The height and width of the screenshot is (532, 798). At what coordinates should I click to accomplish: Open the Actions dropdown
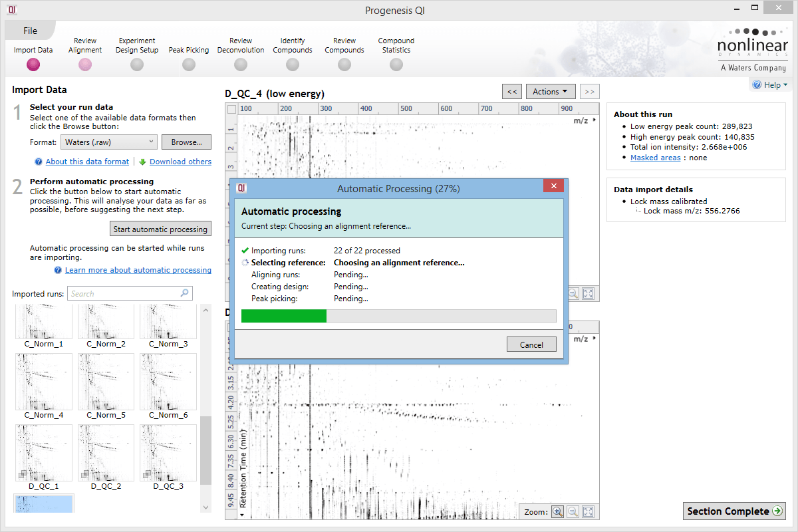tap(550, 92)
